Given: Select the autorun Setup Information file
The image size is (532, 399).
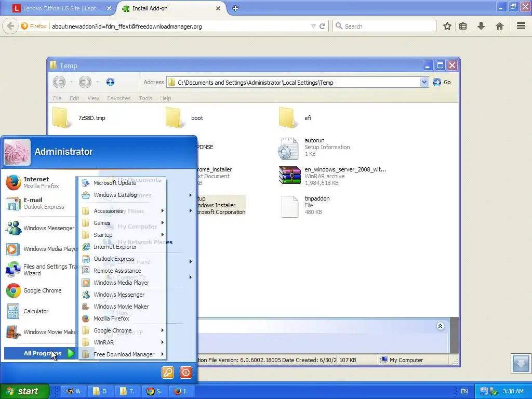Looking at the screenshot, I should [x=314, y=147].
